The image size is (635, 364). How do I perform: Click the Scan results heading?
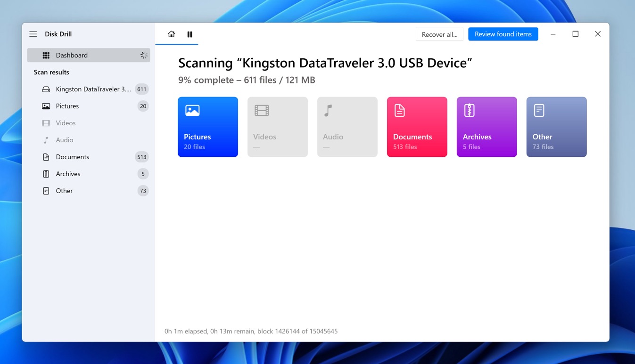(x=51, y=72)
